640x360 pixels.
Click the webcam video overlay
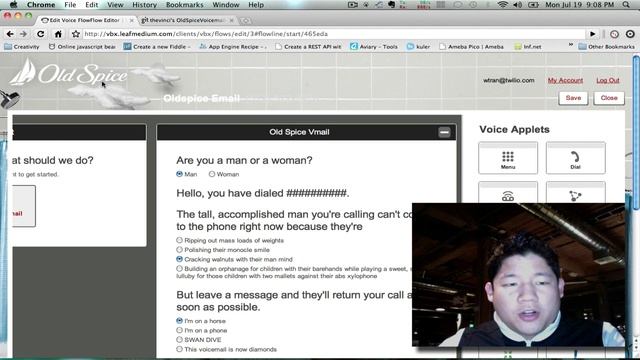click(518, 275)
